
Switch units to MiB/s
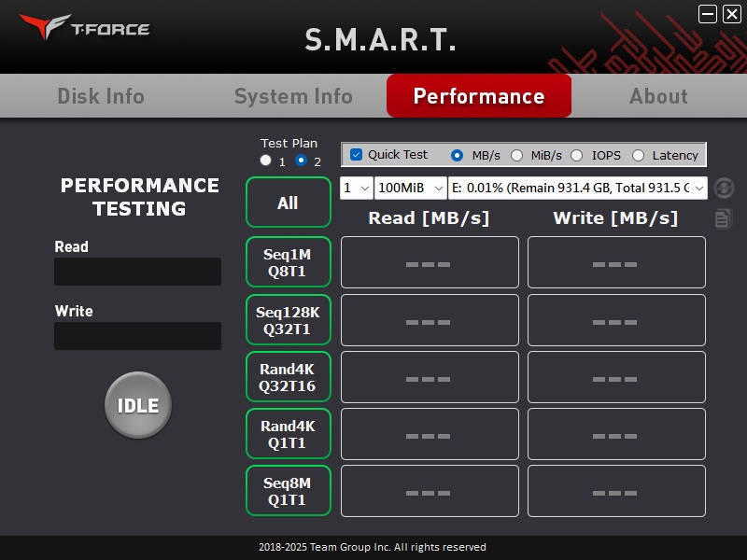[516, 155]
